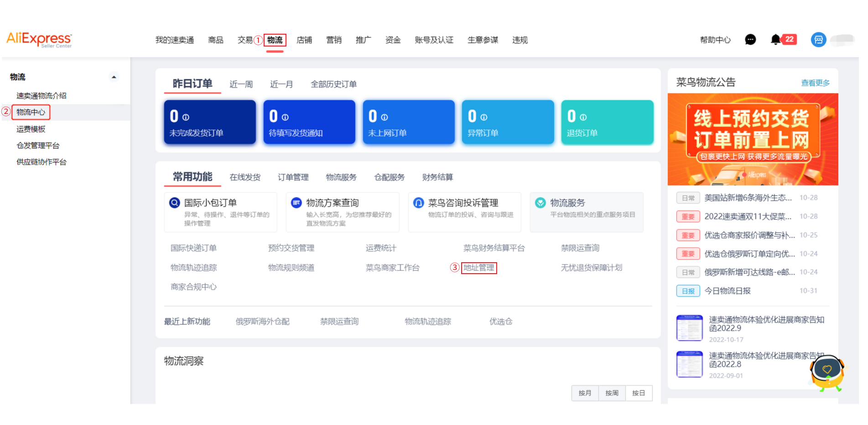Open document thumbnail for 告知函2022.8
868x425 pixels.
[x=689, y=364]
